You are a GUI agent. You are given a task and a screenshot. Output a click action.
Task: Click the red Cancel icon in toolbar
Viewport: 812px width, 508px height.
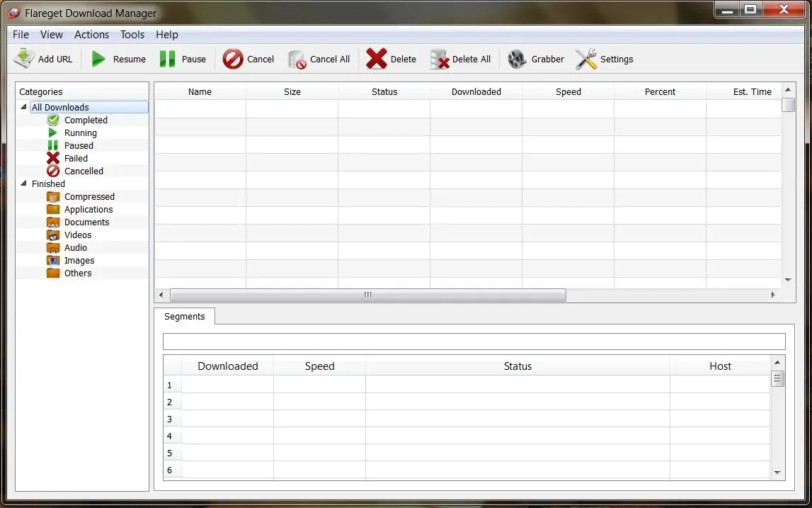(x=233, y=59)
